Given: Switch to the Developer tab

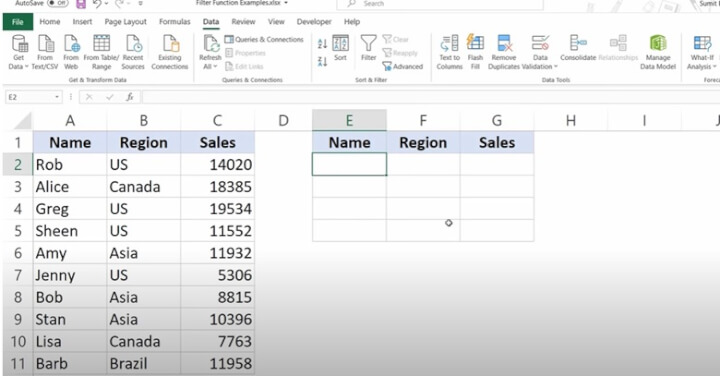Looking at the screenshot, I should click(x=314, y=22).
